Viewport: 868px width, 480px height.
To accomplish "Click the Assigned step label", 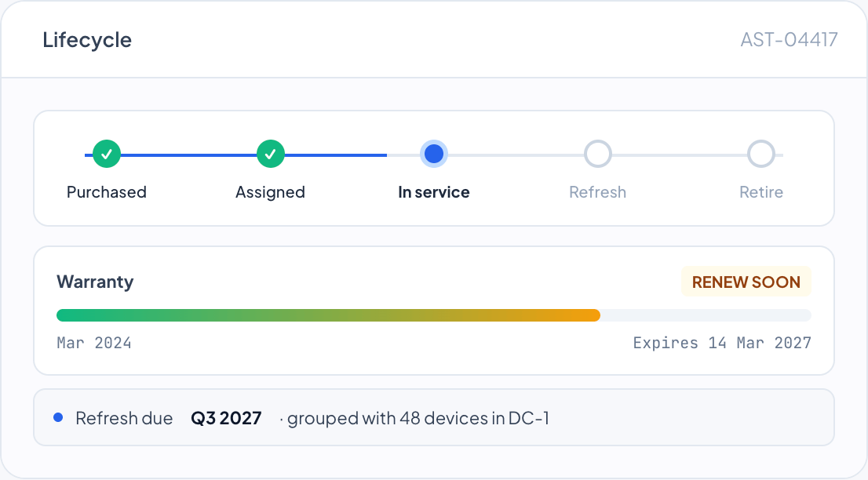I will pyautogui.click(x=270, y=192).
